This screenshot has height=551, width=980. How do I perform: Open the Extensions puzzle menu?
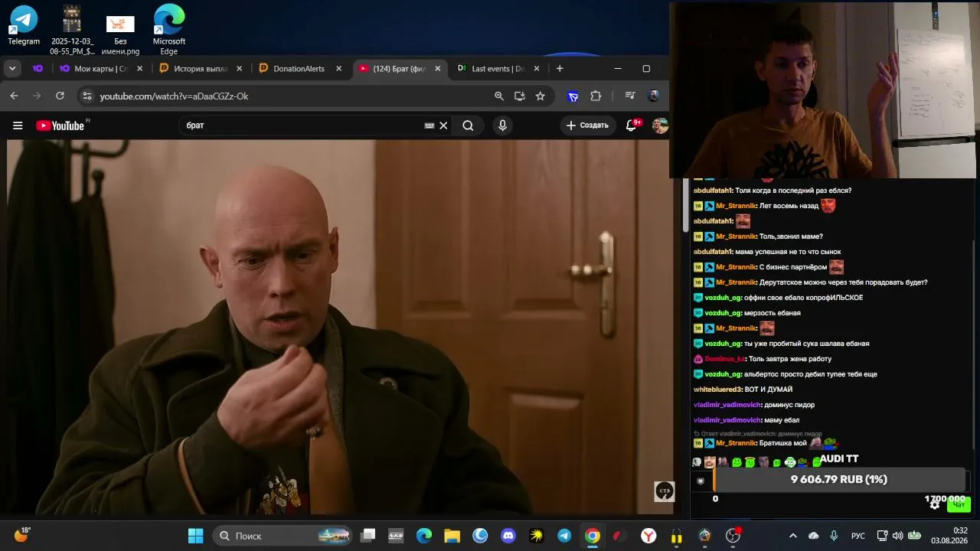(596, 96)
